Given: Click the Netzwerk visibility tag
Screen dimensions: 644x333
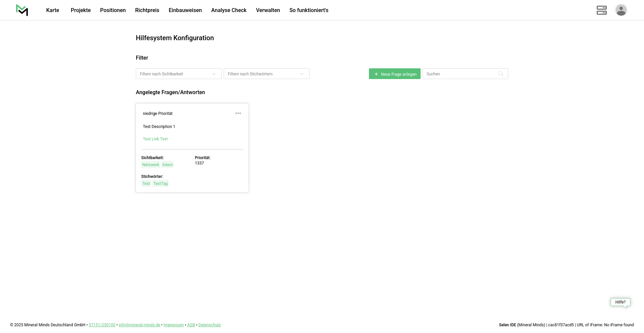Looking at the screenshot, I should point(151,165).
